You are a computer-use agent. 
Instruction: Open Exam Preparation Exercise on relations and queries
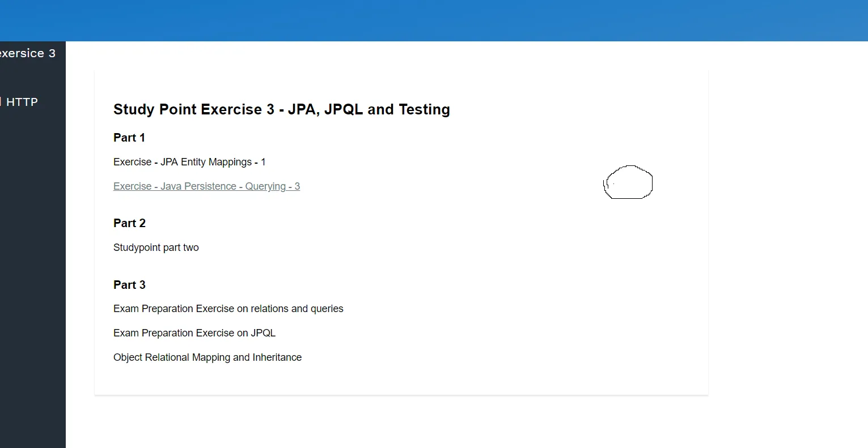pyautogui.click(x=228, y=309)
